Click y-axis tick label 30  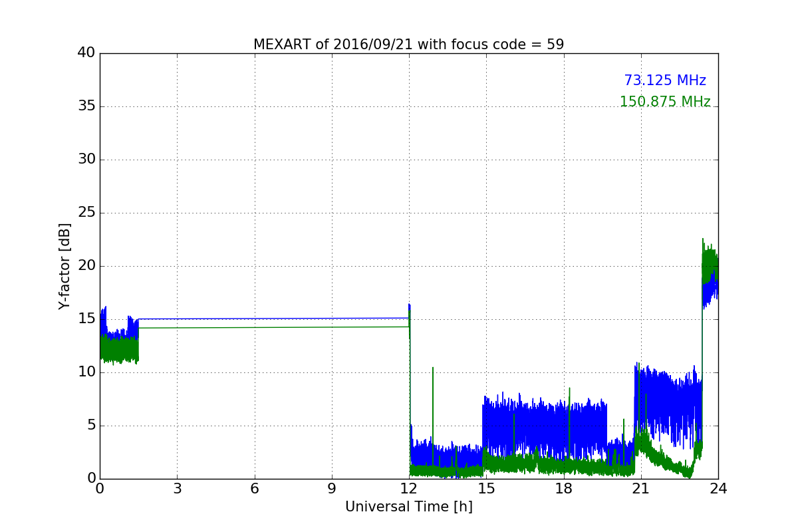[86, 160]
